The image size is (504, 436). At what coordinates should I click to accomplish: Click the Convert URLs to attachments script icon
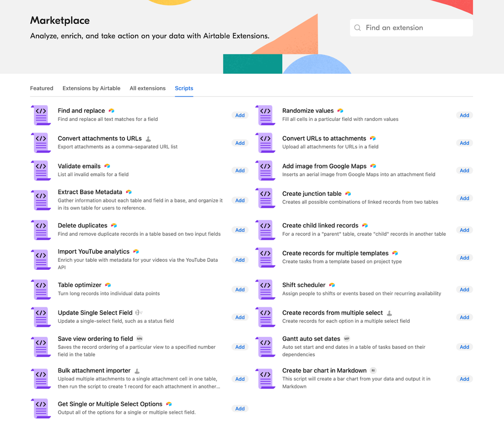tap(265, 142)
